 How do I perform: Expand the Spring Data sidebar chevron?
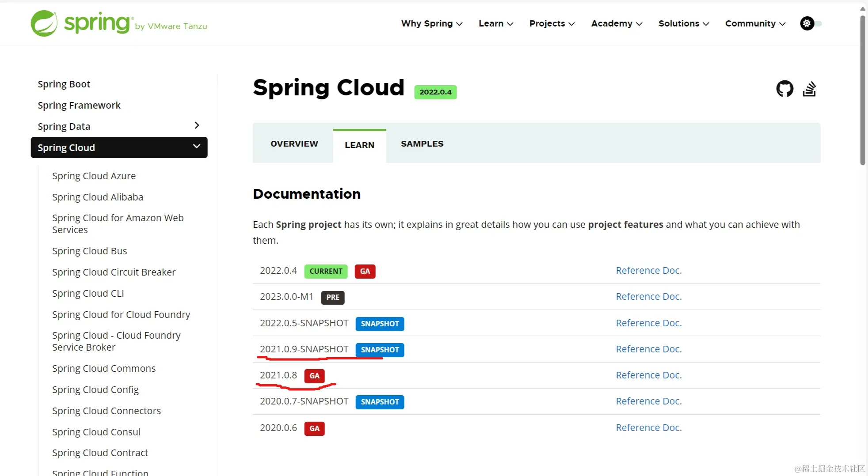pyautogui.click(x=197, y=126)
